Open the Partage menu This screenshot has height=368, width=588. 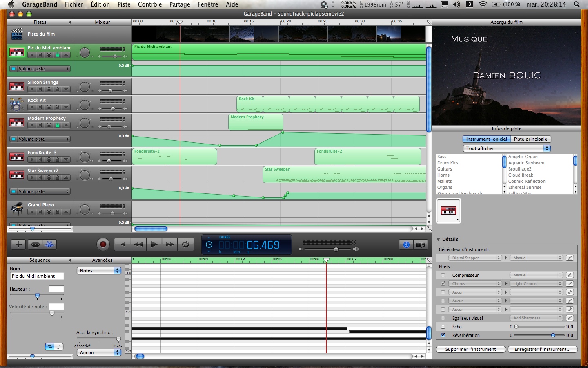180,4
